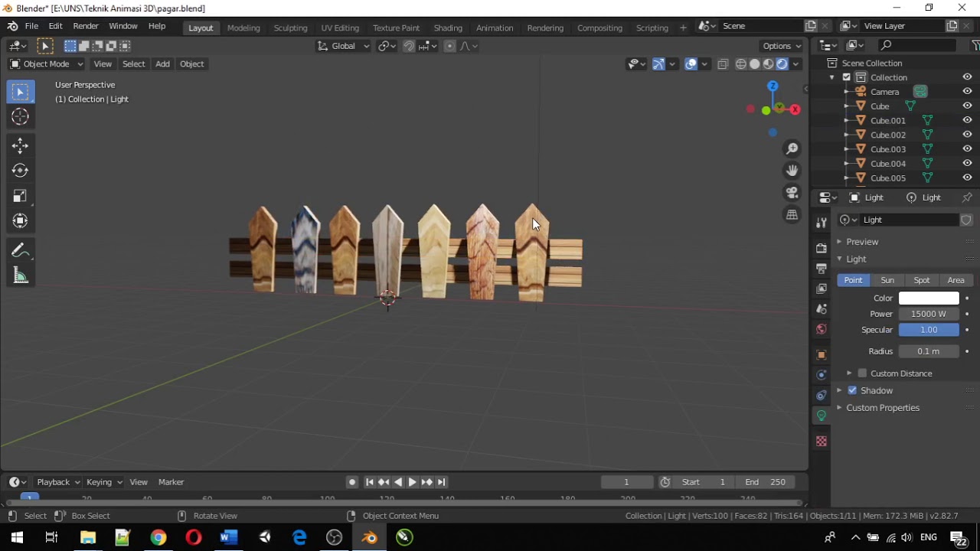This screenshot has height=551, width=980.
Task: Toggle the camera view gizmo button
Action: coord(792,193)
